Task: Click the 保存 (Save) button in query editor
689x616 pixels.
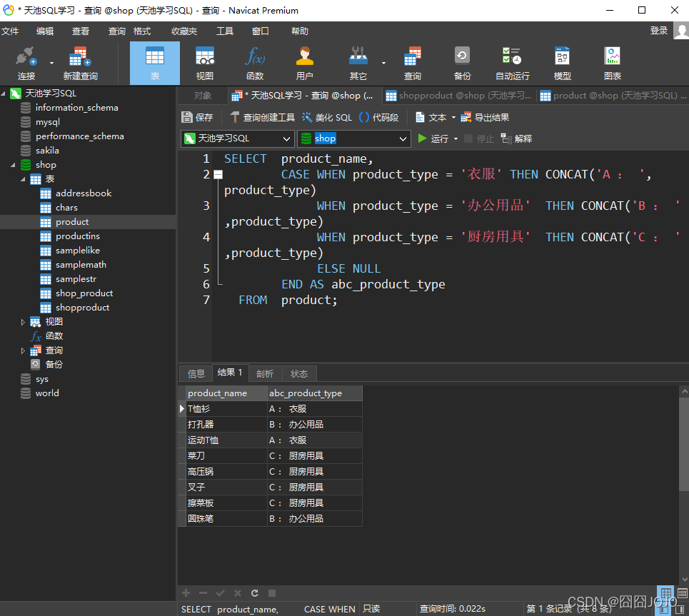Action: (197, 117)
